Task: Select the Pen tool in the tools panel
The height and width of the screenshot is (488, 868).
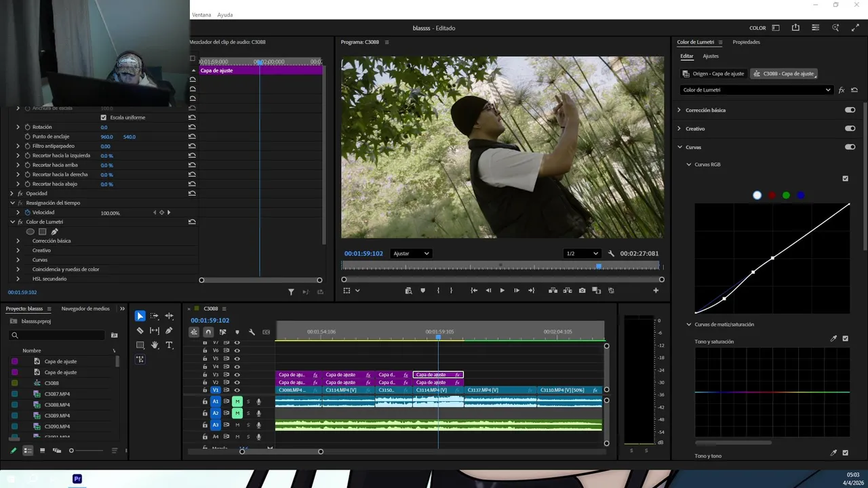Action: [x=170, y=331]
